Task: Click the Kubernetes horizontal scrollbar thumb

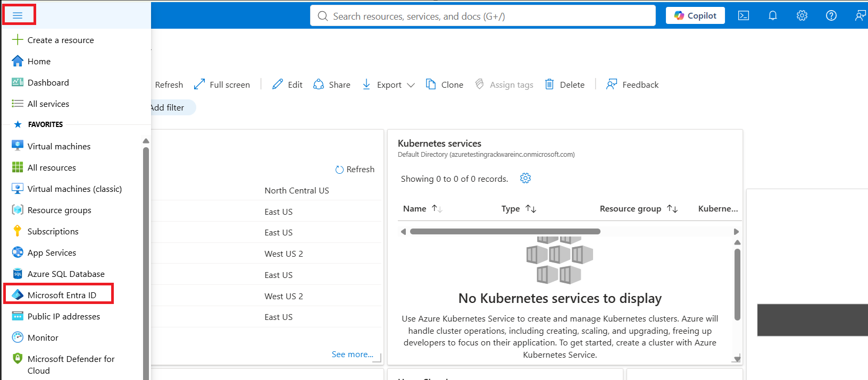Action: point(505,231)
